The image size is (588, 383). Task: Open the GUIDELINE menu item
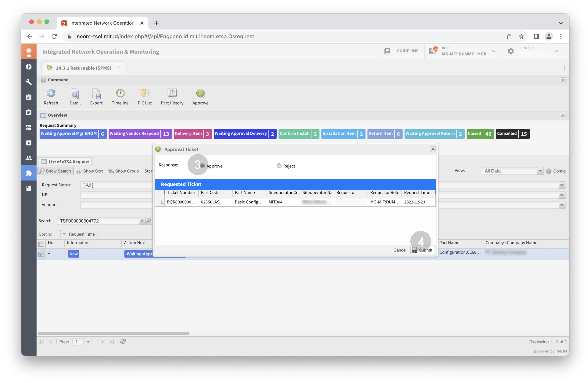(401, 51)
